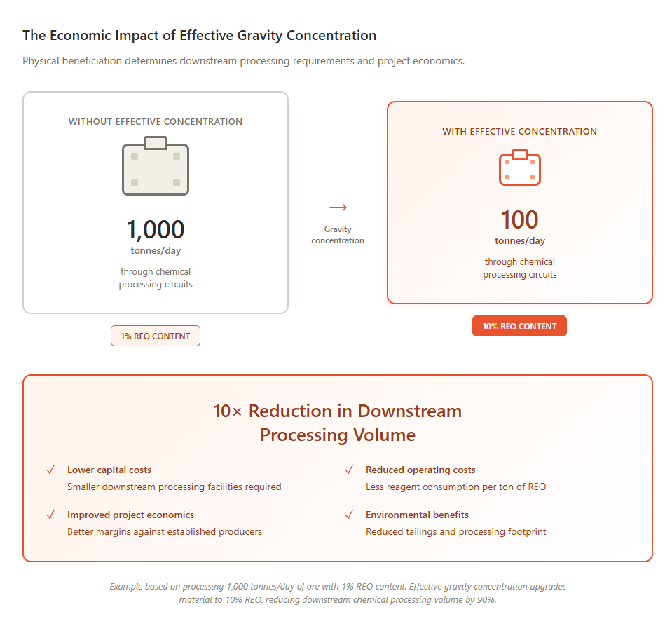The height and width of the screenshot is (619, 672).
Task: Click the small orange container icon
Action: (x=519, y=168)
